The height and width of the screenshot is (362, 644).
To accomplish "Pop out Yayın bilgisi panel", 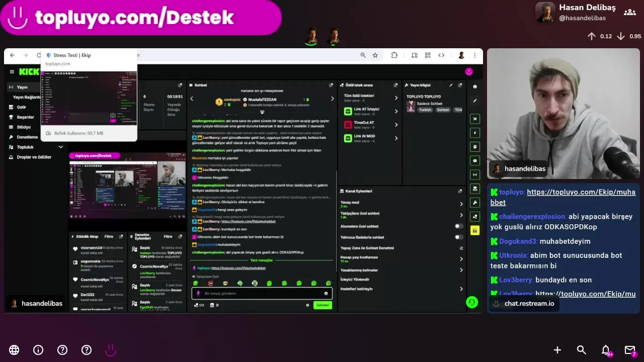I will [x=460, y=85].
